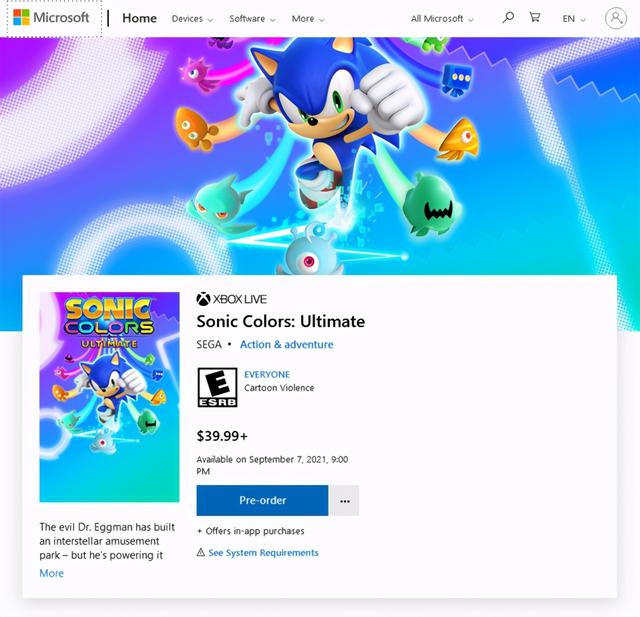Expand the Devices dropdown menu
The image size is (640, 617).
192,19
